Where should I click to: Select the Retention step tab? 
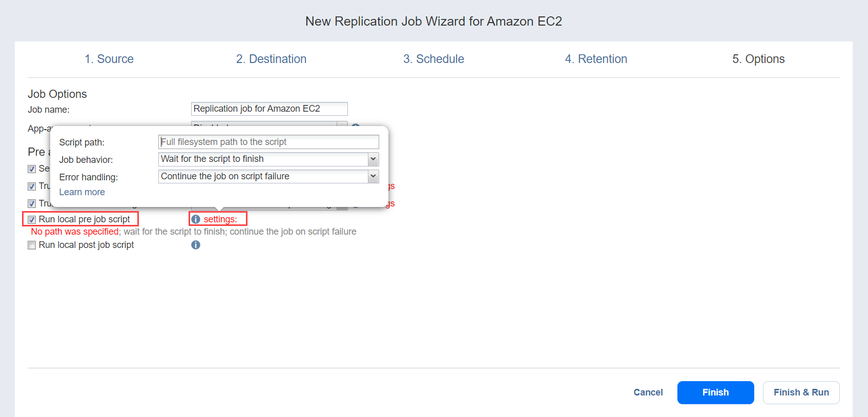(596, 59)
